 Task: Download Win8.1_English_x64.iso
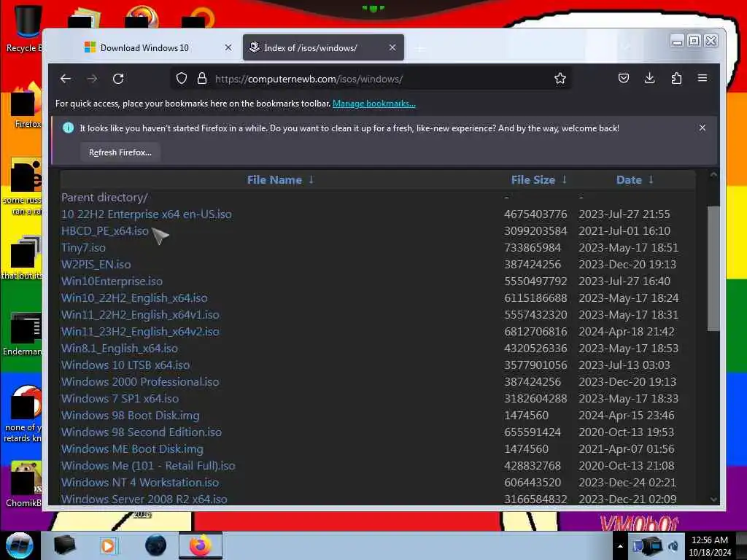coord(119,348)
